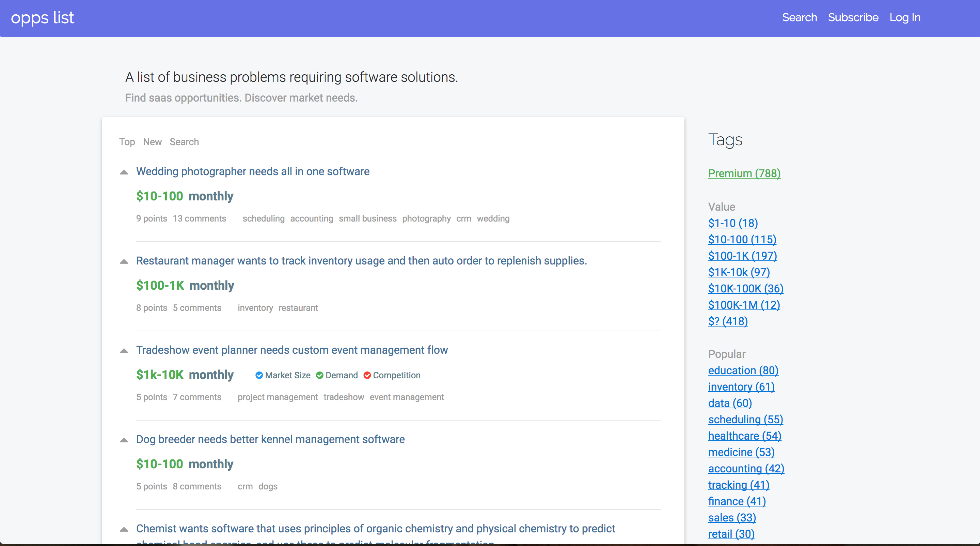The image size is (980, 546).
Task: Switch to the New tab
Action: click(152, 142)
